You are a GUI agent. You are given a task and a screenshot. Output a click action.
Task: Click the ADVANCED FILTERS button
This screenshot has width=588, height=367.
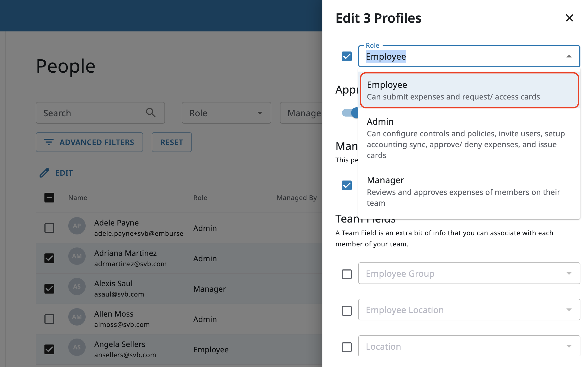[x=89, y=142]
